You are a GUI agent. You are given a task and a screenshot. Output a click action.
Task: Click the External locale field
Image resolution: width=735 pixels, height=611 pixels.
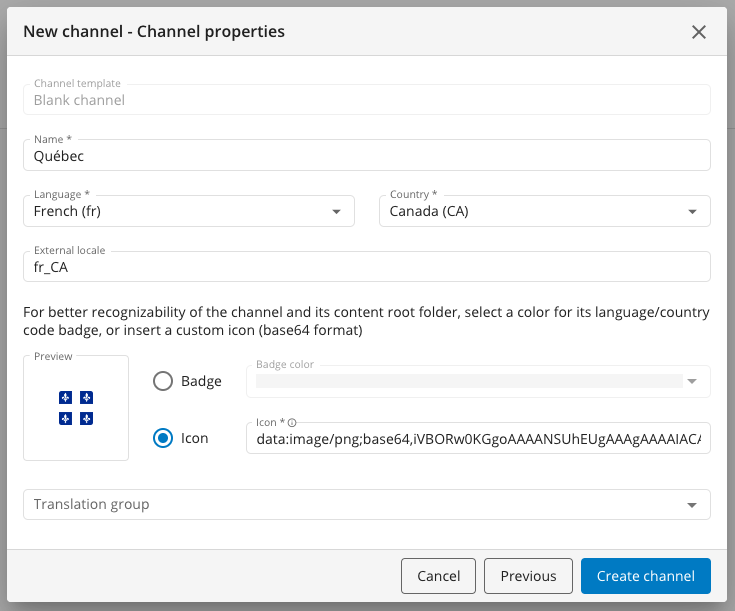[x=366, y=267]
